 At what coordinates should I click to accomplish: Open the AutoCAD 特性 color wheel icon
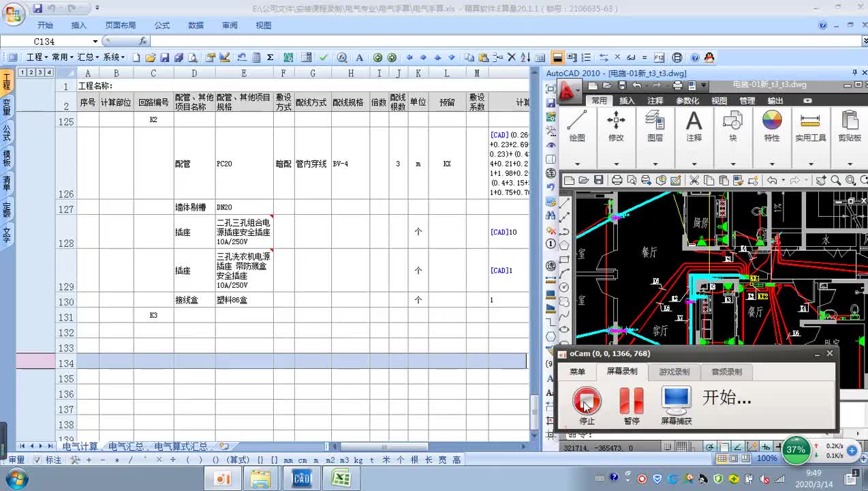pos(771,121)
